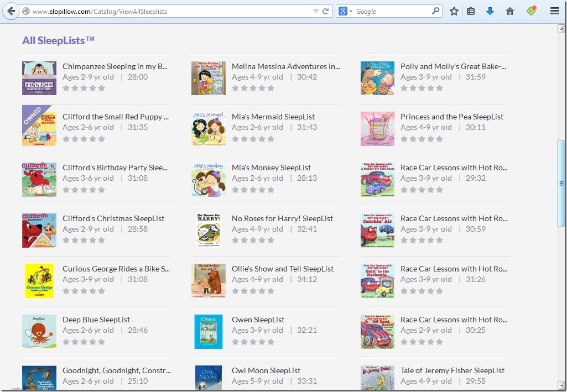Open the Clifford's Christmas SleepList

coord(115,218)
